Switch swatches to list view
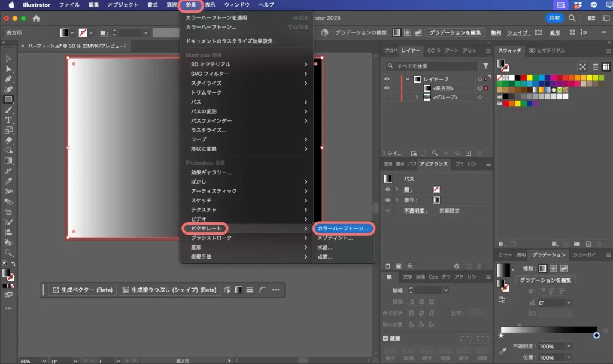 point(594,67)
